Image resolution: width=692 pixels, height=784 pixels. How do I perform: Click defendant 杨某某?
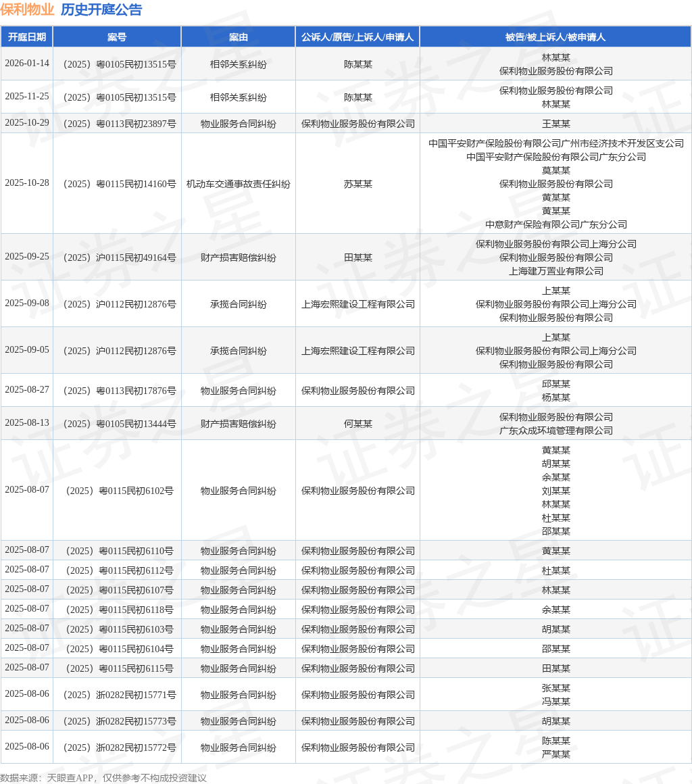point(556,397)
